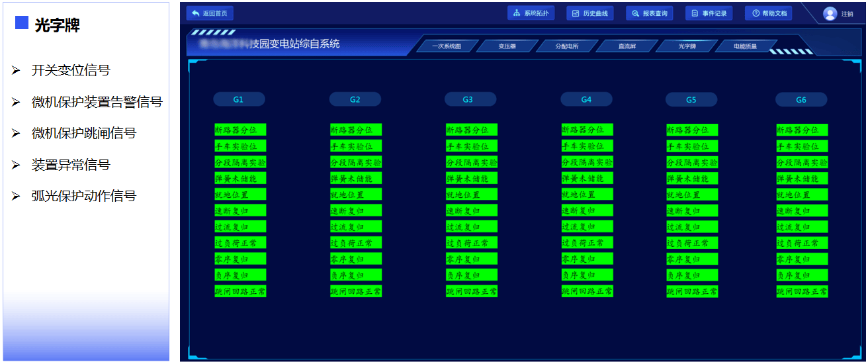Screen dimensions: 868x364
Task: Switch to the 变压器 tab
Action: pyautogui.click(x=507, y=46)
